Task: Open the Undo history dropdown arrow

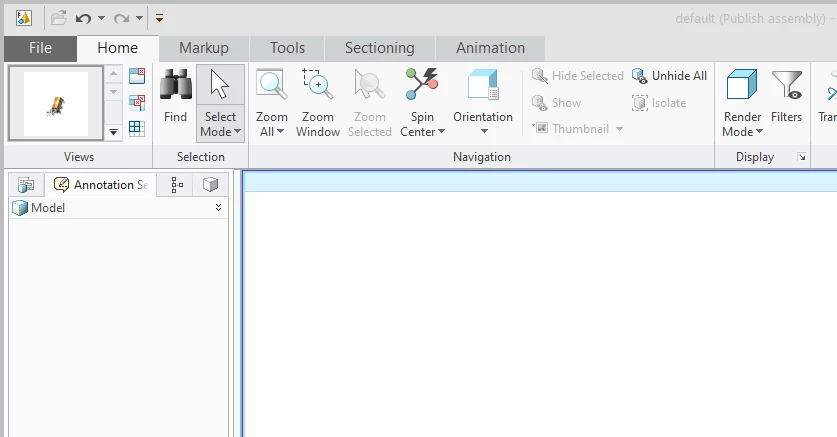Action: point(101,18)
